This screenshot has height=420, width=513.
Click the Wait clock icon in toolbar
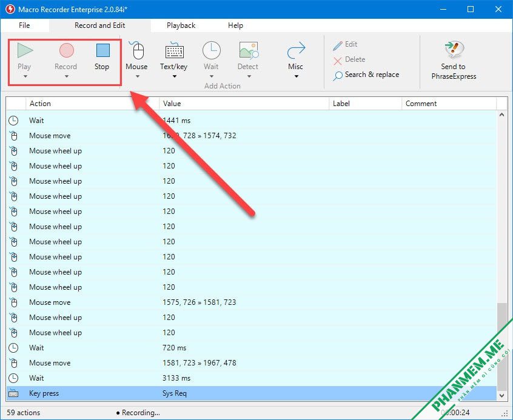click(x=212, y=50)
